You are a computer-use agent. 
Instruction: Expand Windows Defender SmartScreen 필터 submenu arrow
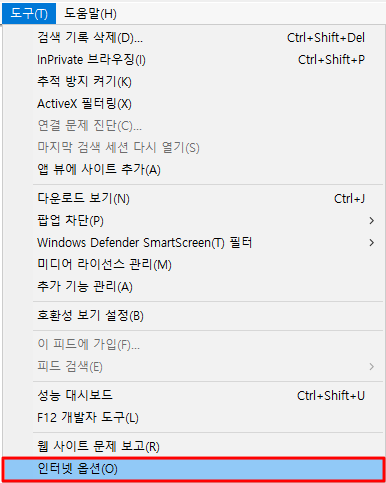pos(372,243)
